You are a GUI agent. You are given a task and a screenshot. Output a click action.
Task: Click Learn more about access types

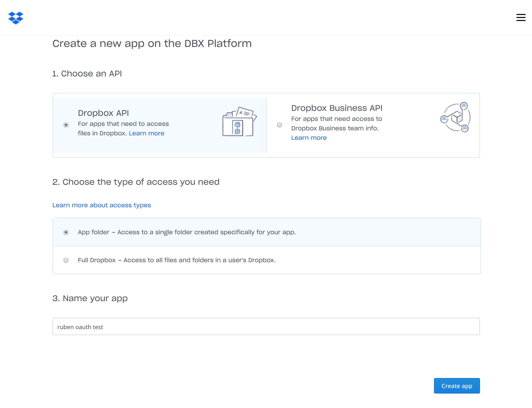(102, 205)
